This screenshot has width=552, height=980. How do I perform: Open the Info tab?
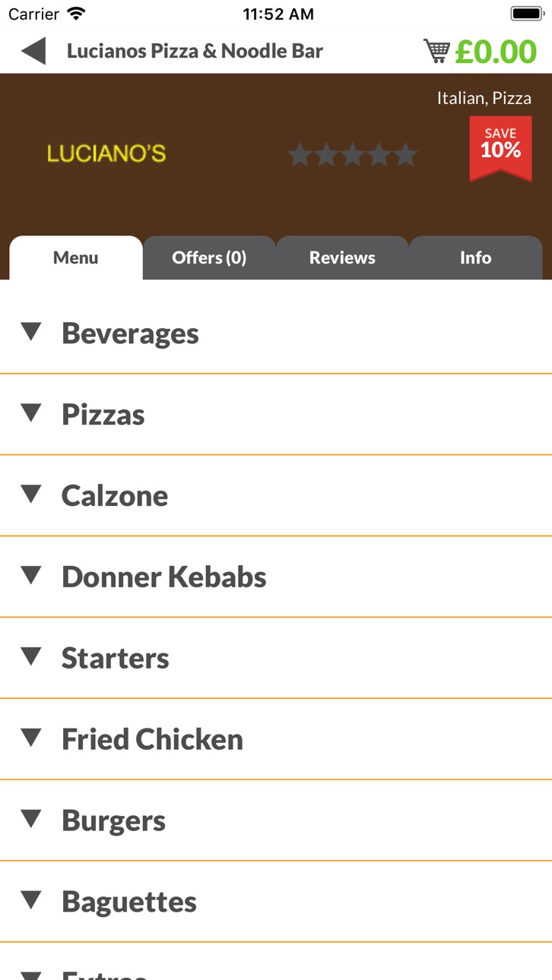(x=476, y=258)
